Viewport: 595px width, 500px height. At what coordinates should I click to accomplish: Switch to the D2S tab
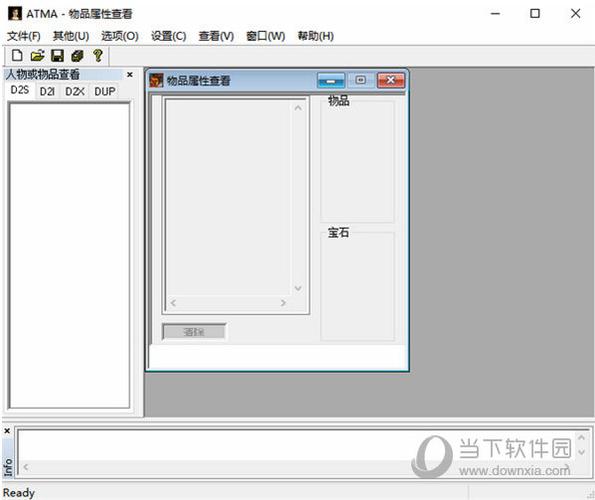point(20,90)
